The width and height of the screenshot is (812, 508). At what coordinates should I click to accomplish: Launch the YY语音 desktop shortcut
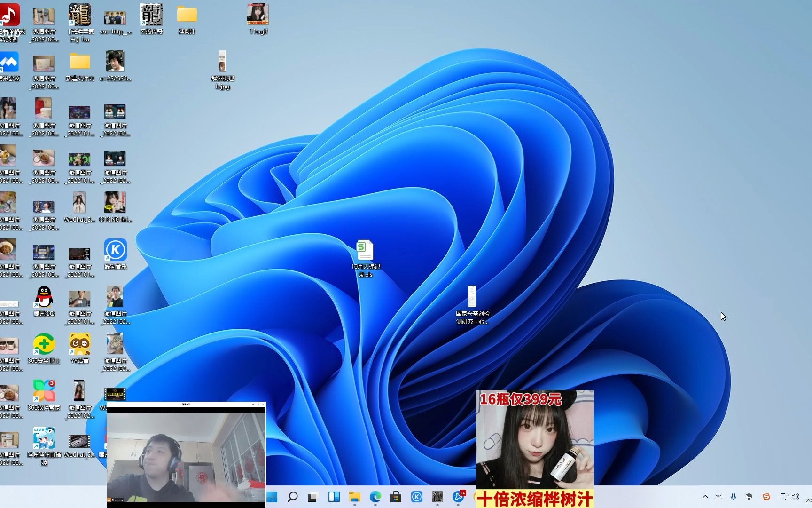(x=80, y=348)
